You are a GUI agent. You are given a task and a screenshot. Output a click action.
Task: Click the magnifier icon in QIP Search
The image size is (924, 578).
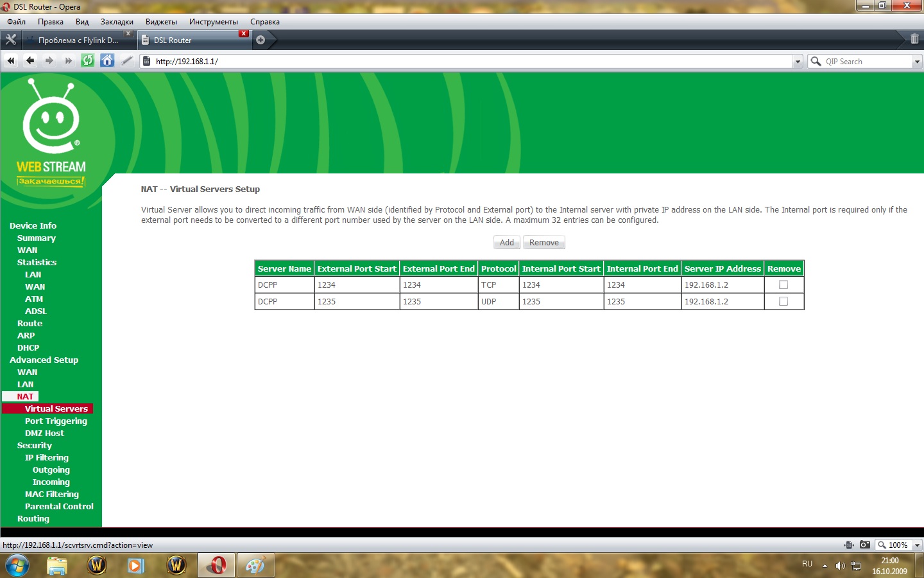point(816,62)
